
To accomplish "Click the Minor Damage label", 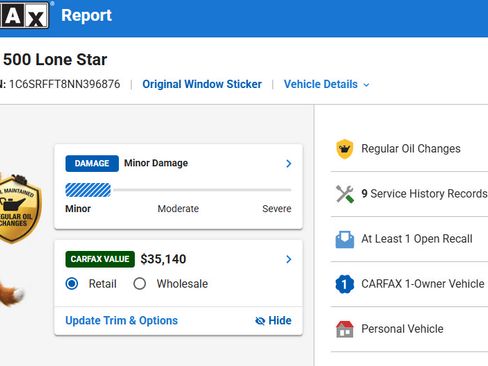I will point(156,163).
